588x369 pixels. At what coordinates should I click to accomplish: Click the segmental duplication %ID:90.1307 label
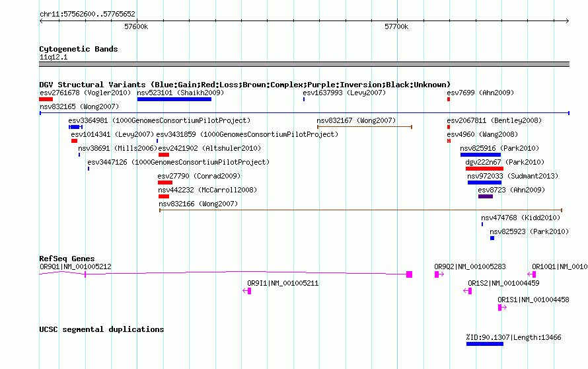[514, 337]
